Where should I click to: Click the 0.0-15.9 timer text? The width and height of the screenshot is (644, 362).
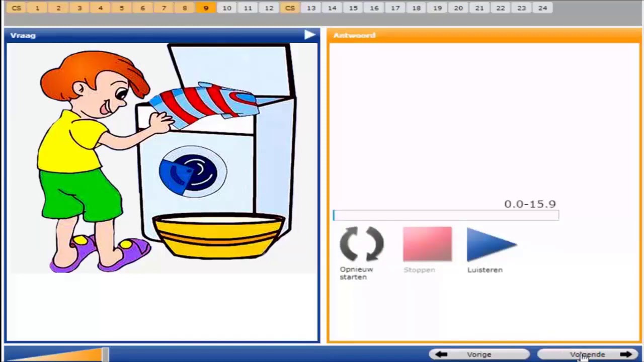tap(530, 204)
